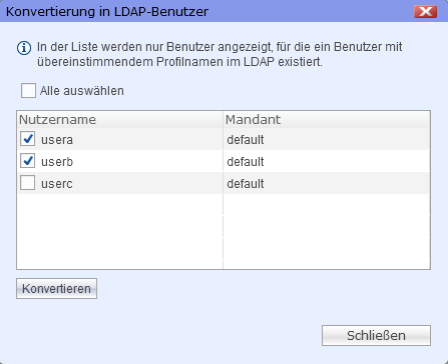Uncheck the userb checkbox
The image size is (448, 364).
point(28,161)
